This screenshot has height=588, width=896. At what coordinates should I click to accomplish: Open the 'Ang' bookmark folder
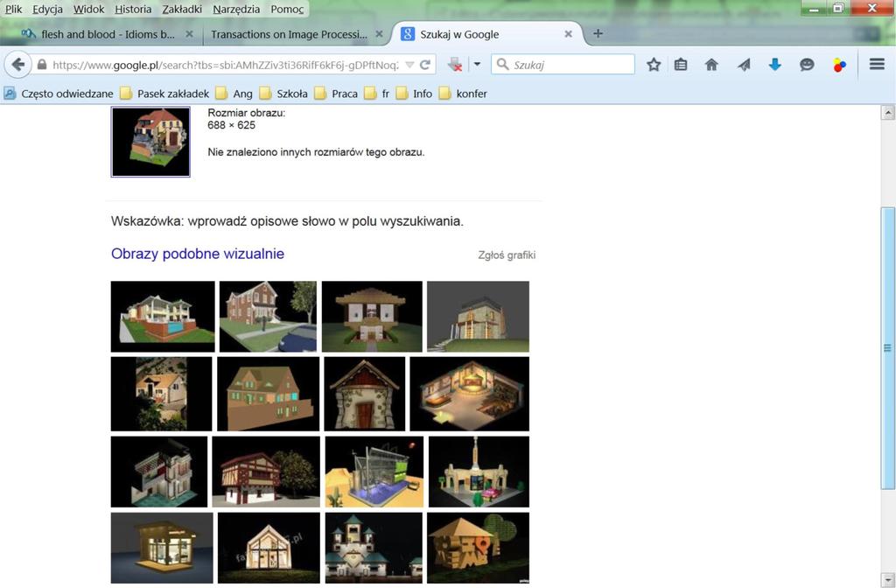(234, 94)
